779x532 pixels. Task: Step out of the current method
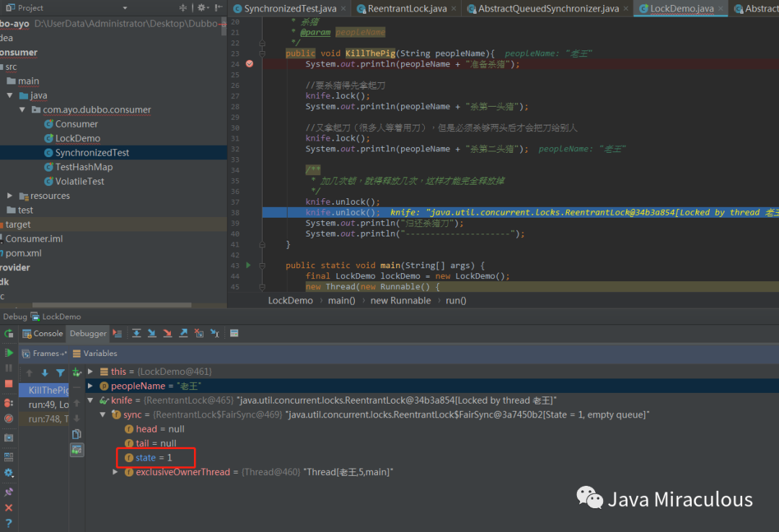tap(183, 333)
